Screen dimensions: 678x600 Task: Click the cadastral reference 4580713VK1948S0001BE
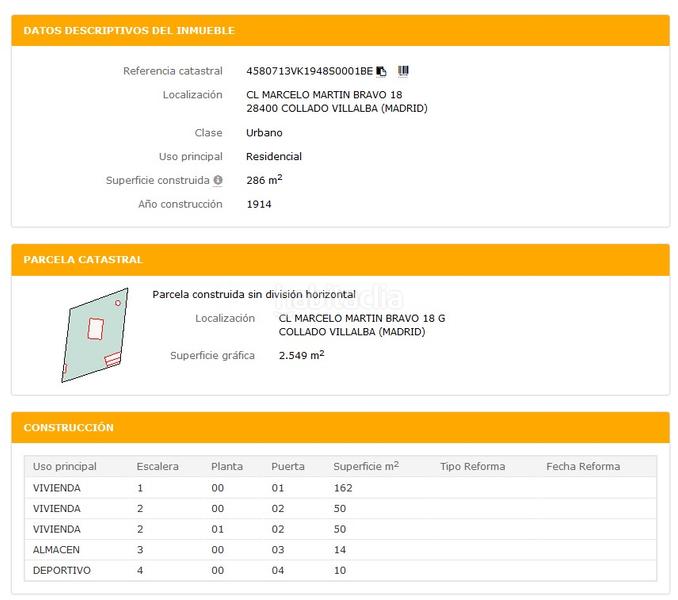[x=309, y=71]
